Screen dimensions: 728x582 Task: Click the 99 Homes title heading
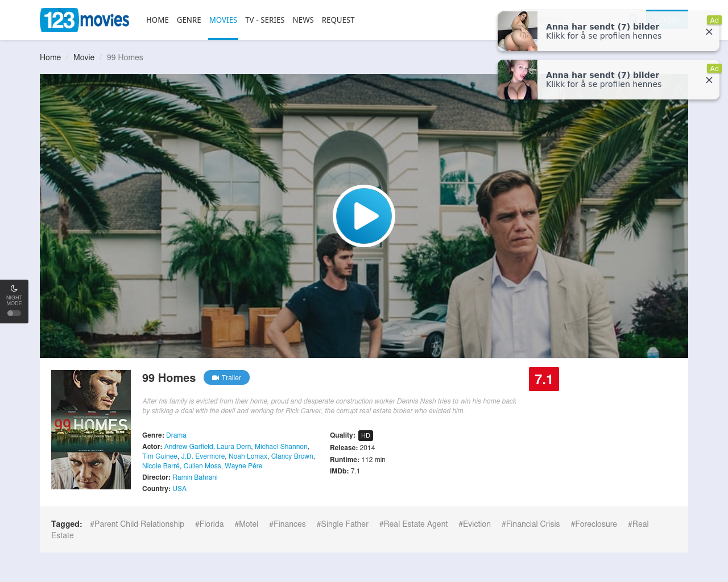coord(169,378)
